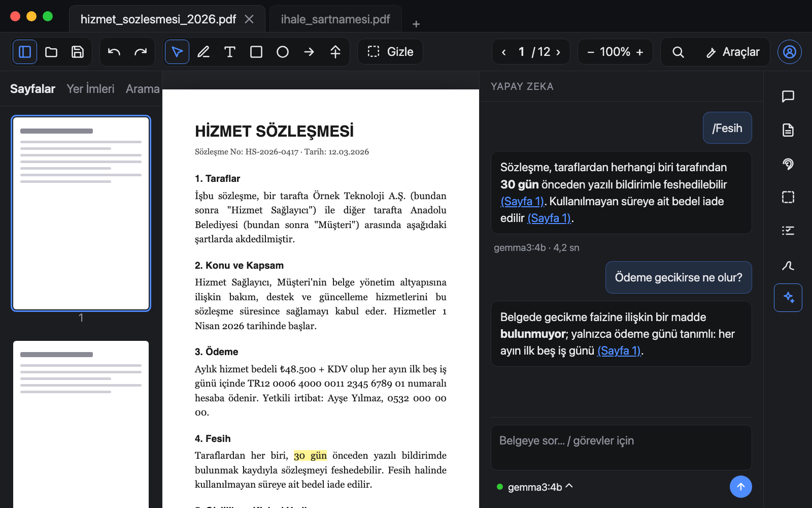Click the /Fesih chat message bubble
The height and width of the screenshot is (508, 812).
727,128
